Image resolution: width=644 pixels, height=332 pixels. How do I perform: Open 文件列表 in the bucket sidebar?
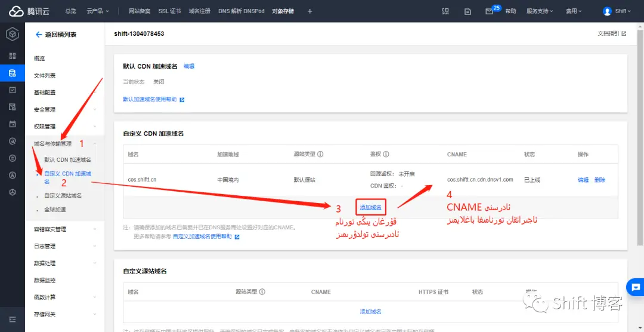(x=45, y=76)
